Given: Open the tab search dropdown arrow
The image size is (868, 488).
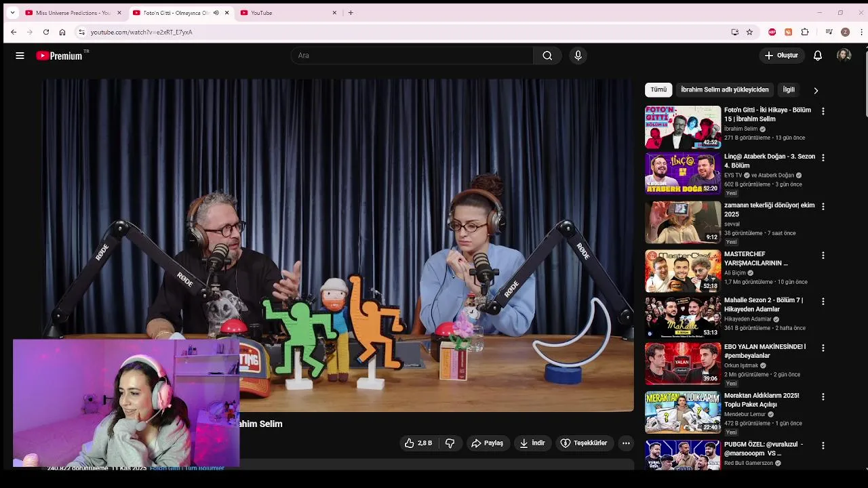Looking at the screenshot, I should [x=12, y=13].
